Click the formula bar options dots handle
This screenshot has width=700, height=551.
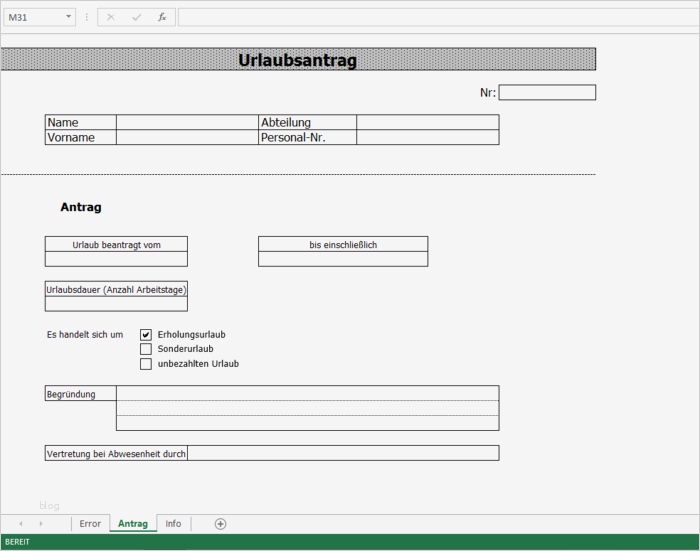pos(87,17)
